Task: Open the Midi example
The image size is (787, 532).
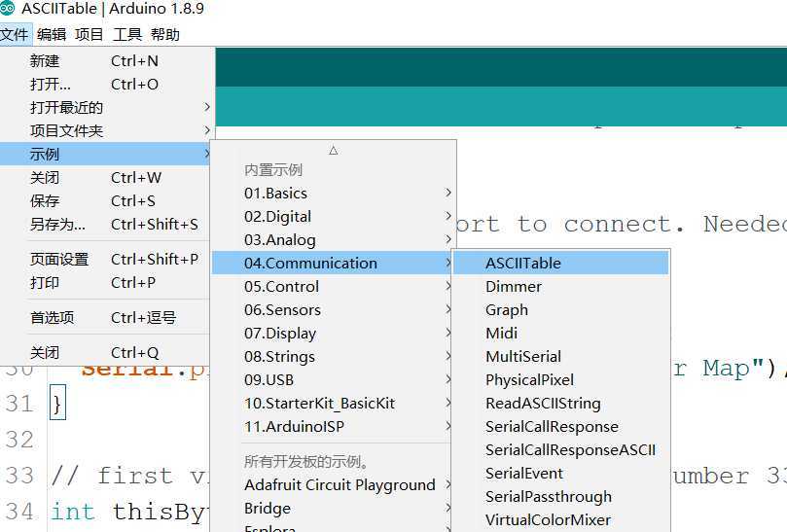Action: tap(561, 334)
